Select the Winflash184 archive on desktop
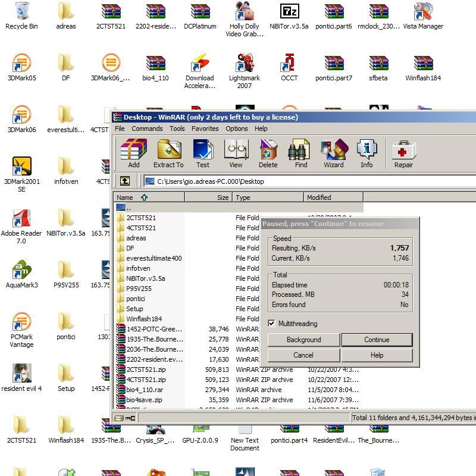The height and width of the screenshot is (476, 476). 423,67
